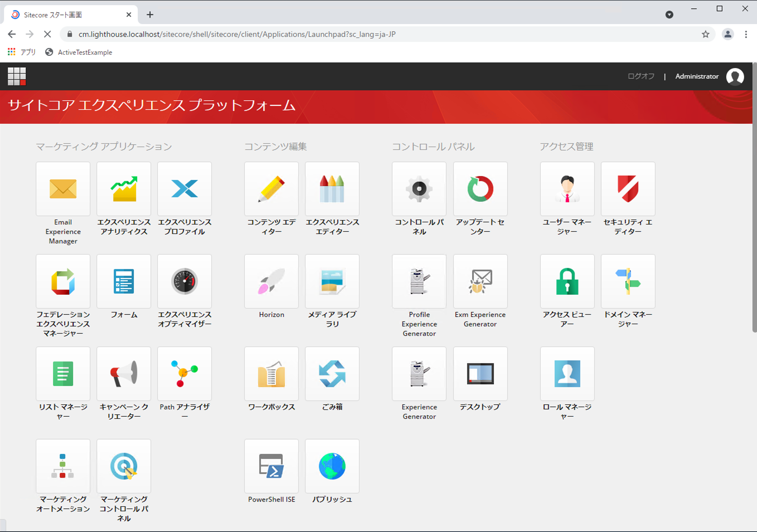Stop loading the page
The image size is (757, 532).
(x=47, y=34)
